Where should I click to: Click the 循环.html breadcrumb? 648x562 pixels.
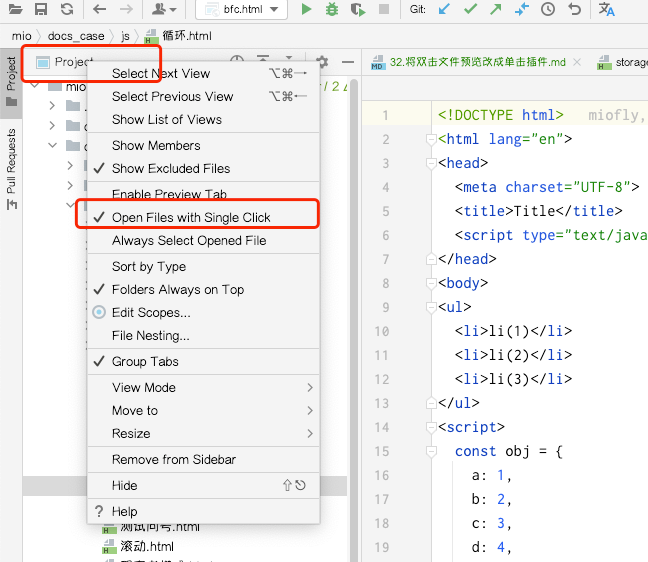click(x=179, y=36)
